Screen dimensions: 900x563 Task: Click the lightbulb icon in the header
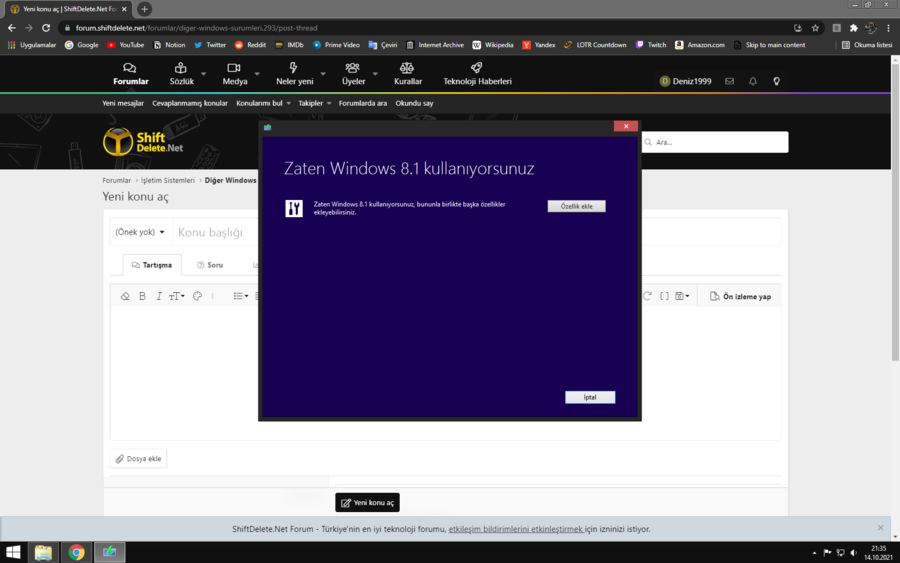(777, 81)
